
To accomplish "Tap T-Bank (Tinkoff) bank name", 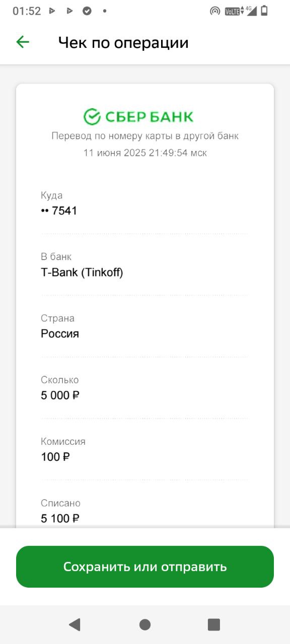I will (x=82, y=272).
